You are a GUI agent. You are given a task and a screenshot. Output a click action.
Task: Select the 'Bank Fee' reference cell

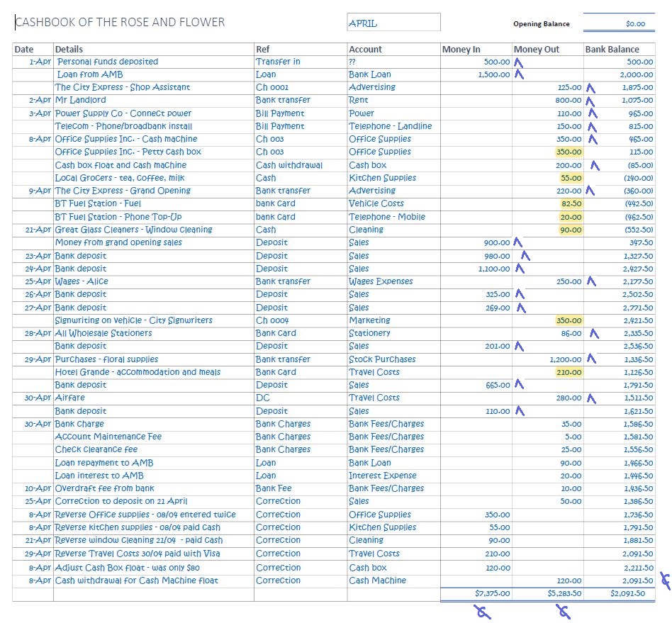(x=274, y=489)
